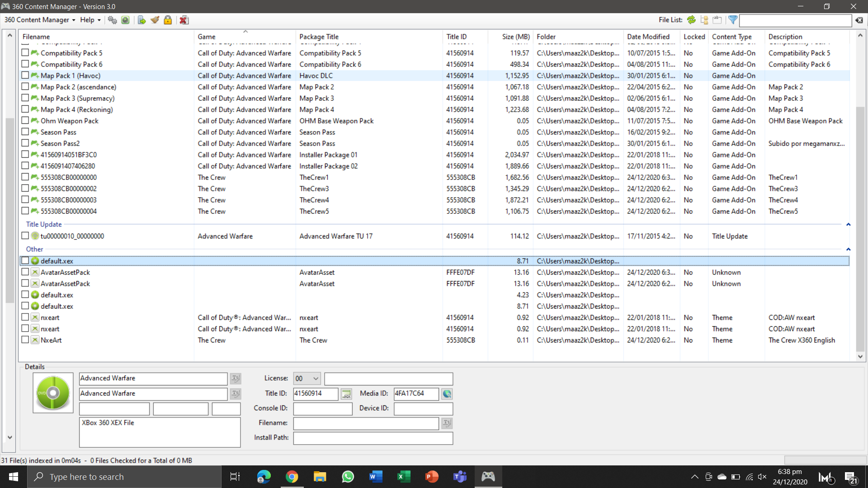Click the Media ID input field

(416, 394)
